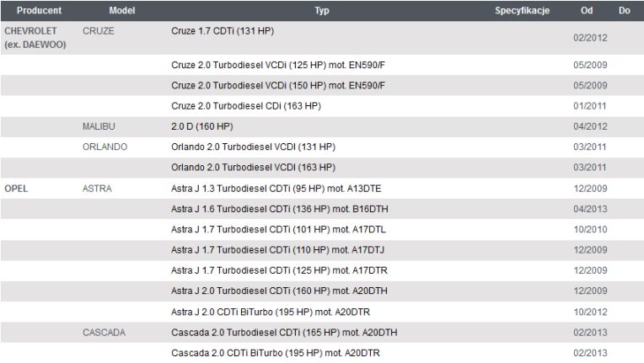Select the OPEL producer cell
Viewport: 644px width, 363px height.
pos(16,189)
